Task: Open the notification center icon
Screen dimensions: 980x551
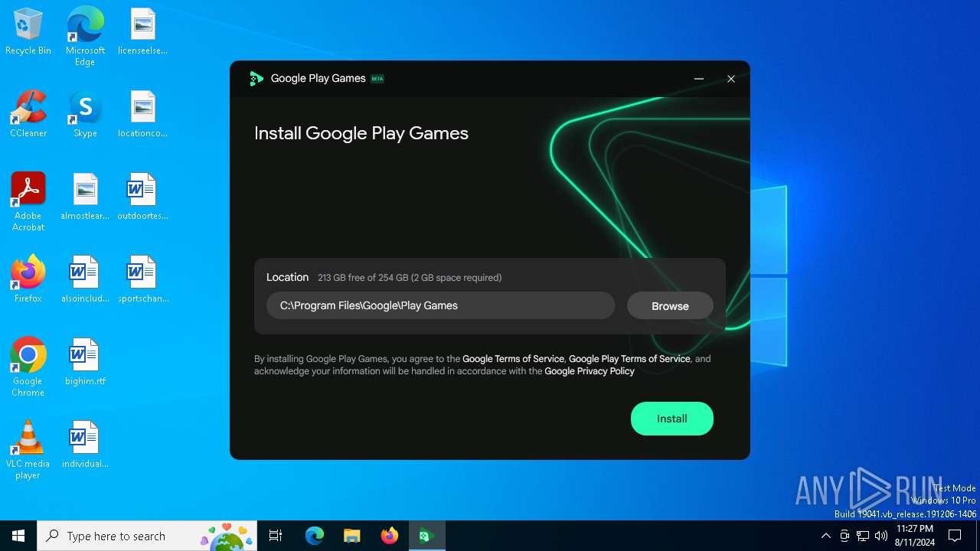Action: tap(955, 536)
